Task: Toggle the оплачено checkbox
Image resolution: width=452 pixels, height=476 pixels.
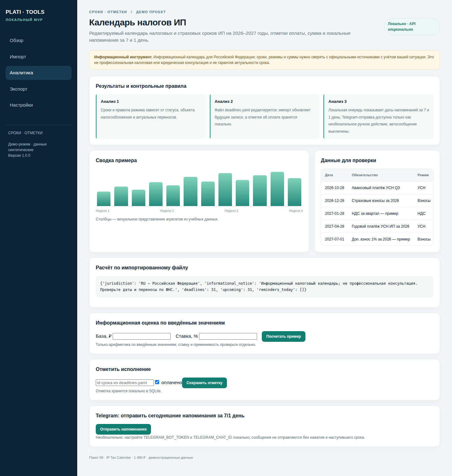Action: [157, 382]
